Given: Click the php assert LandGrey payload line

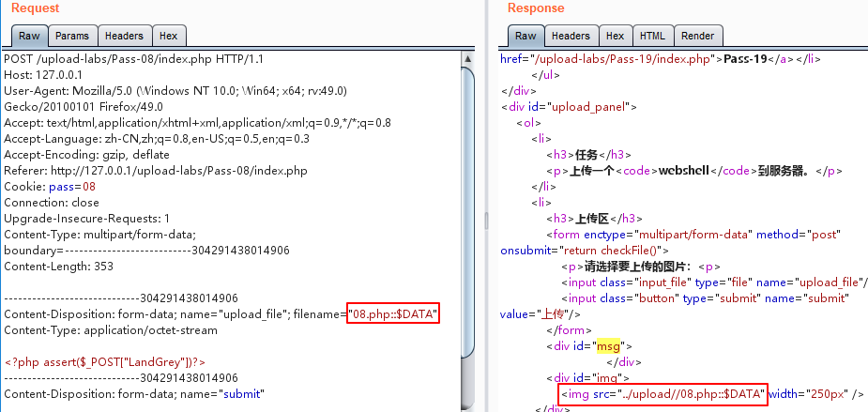Looking at the screenshot, I should pos(104,362).
